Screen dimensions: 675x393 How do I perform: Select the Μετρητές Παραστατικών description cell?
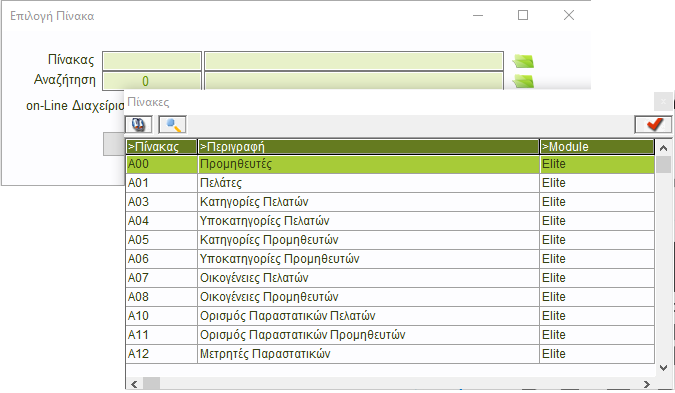tap(368, 354)
